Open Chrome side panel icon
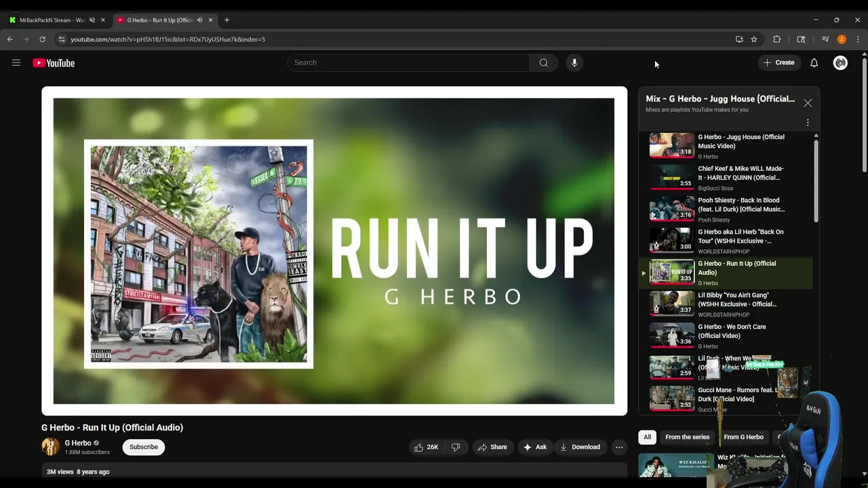The image size is (868, 488). tap(801, 39)
